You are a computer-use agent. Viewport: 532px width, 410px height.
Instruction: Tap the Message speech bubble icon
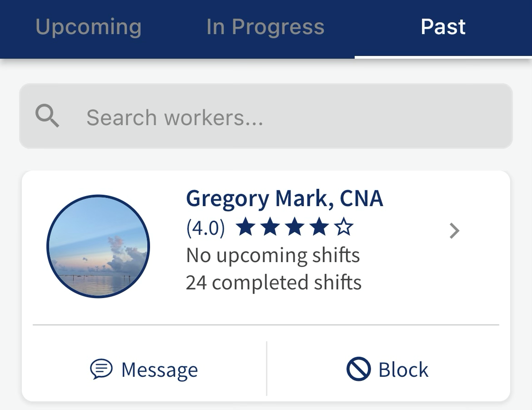point(101,369)
